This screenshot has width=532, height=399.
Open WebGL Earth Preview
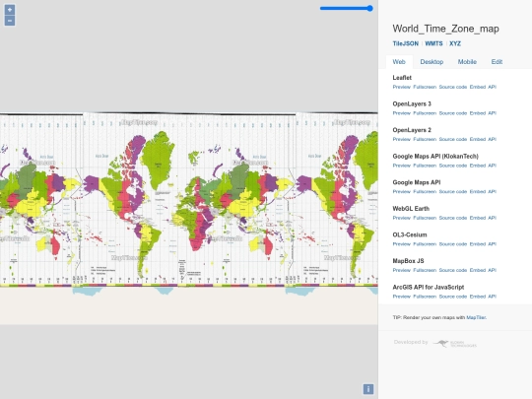point(401,218)
